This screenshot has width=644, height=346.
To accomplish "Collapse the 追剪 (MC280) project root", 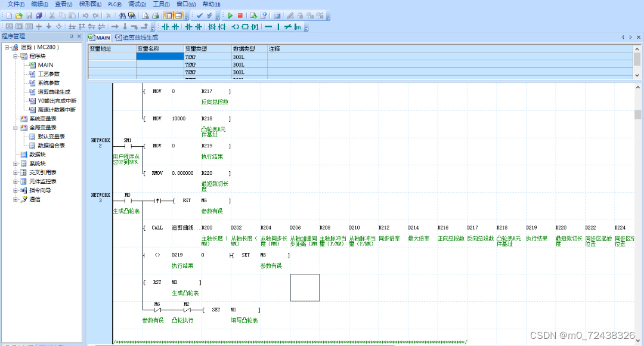I will (7, 47).
